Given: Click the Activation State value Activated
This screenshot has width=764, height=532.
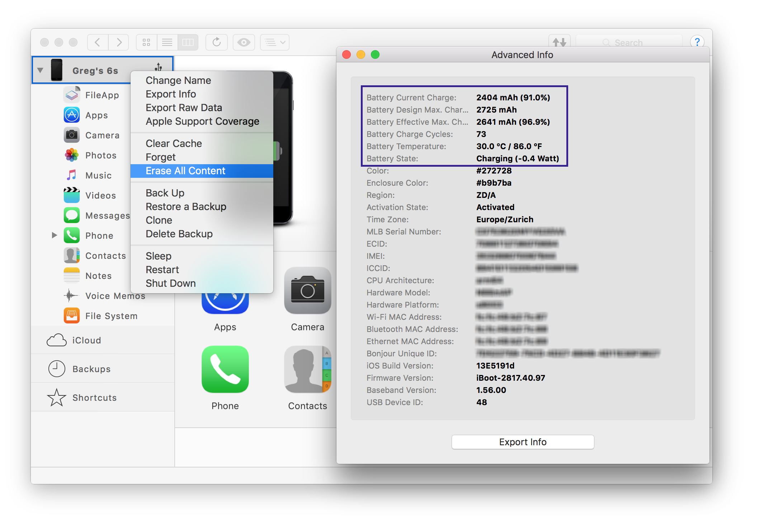Looking at the screenshot, I should pos(495,207).
